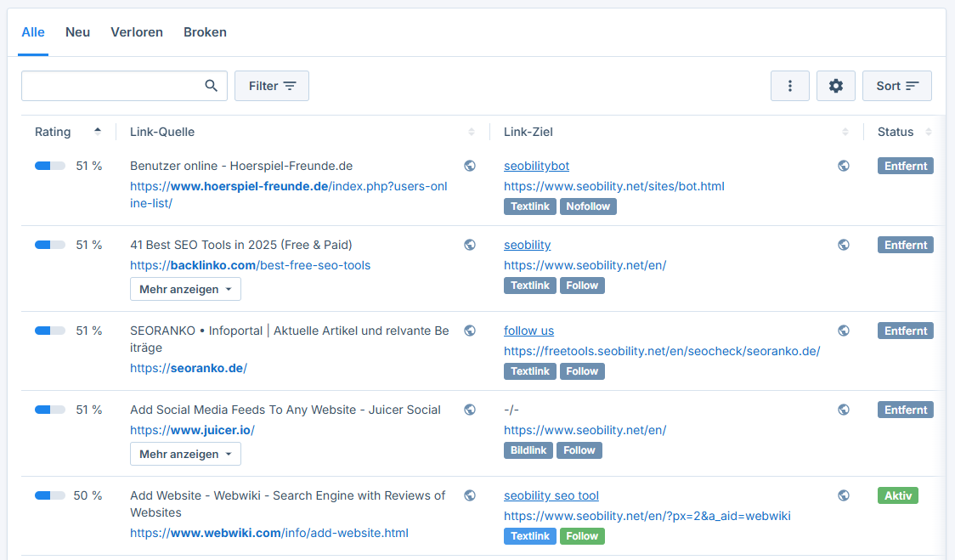This screenshot has width=955, height=560.
Task: Click the seobility anchor link
Action: click(x=528, y=245)
